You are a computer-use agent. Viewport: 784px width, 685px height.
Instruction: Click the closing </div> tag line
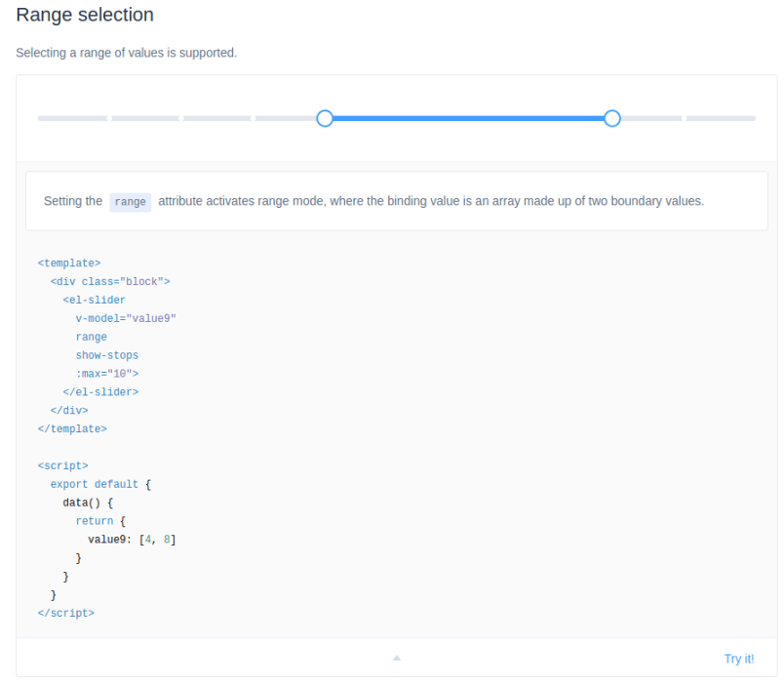tap(69, 410)
